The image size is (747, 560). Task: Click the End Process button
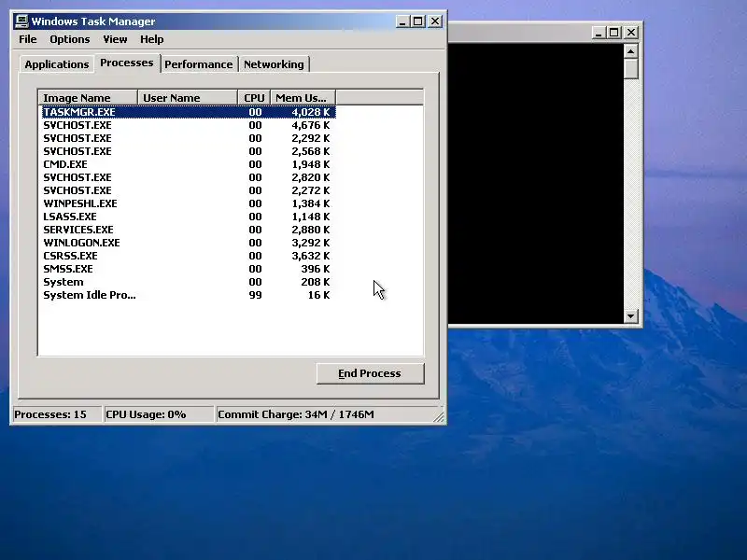click(370, 374)
